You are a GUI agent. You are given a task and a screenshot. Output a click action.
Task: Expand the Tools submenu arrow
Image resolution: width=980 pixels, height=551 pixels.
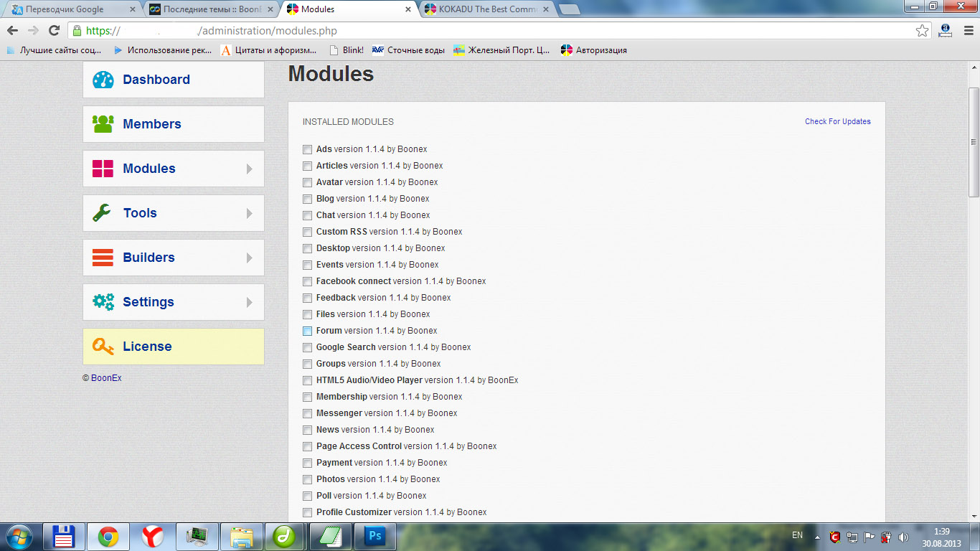pyautogui.click(x=250, y=213)
